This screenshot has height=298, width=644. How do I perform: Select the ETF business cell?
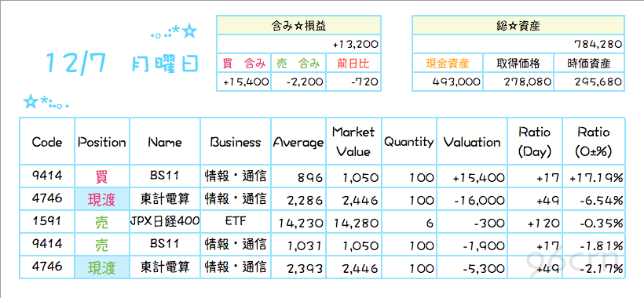(x=236, y=222)
